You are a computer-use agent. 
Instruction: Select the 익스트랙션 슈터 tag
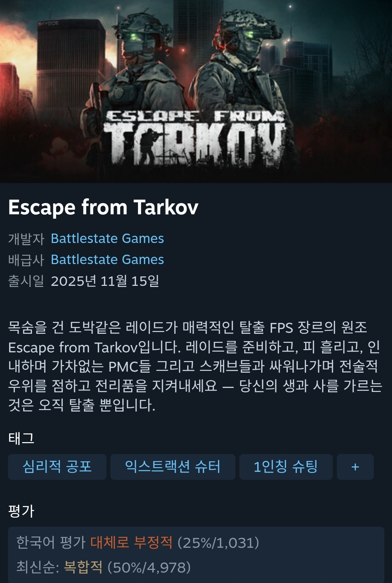tap(173, 467)
